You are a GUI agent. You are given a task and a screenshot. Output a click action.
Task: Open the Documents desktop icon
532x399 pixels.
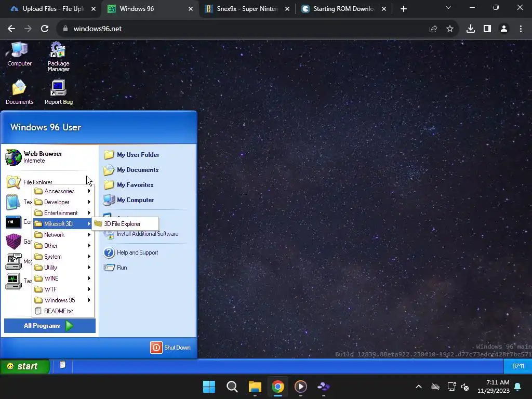[19, 92]
